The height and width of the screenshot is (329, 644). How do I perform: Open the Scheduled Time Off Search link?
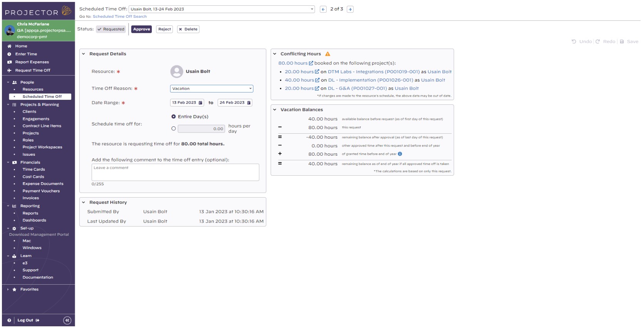click(120, 17)
